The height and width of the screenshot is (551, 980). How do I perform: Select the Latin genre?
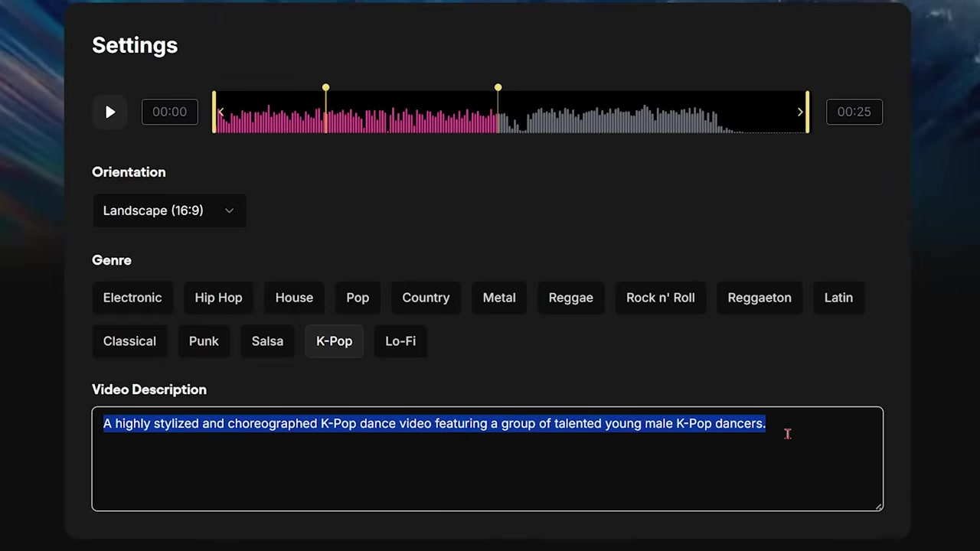point(838,298)
